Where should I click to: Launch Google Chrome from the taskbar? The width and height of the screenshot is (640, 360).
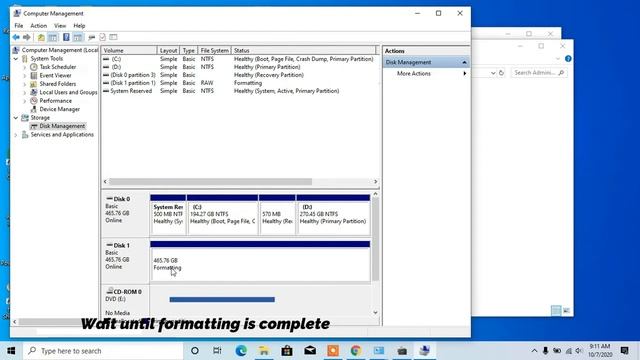point(356,351)
